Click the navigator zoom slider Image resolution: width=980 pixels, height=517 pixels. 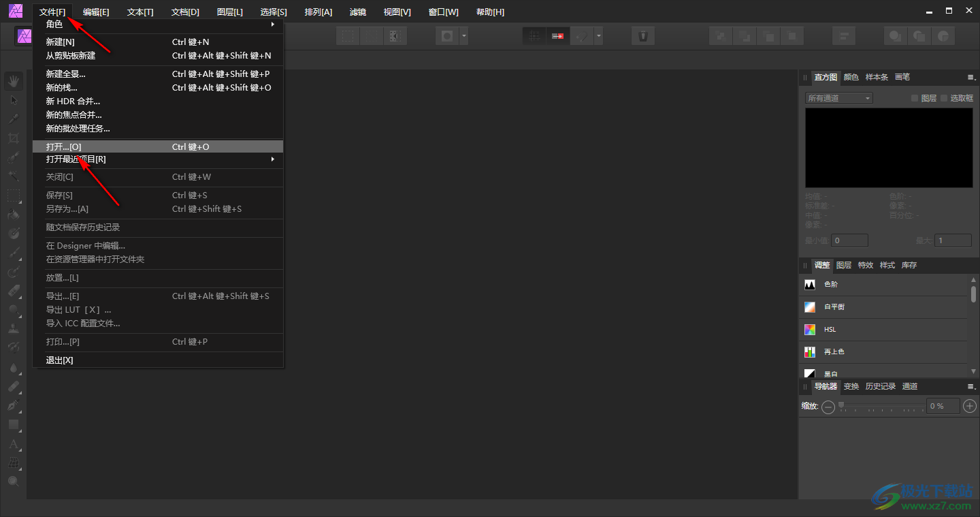881,407
